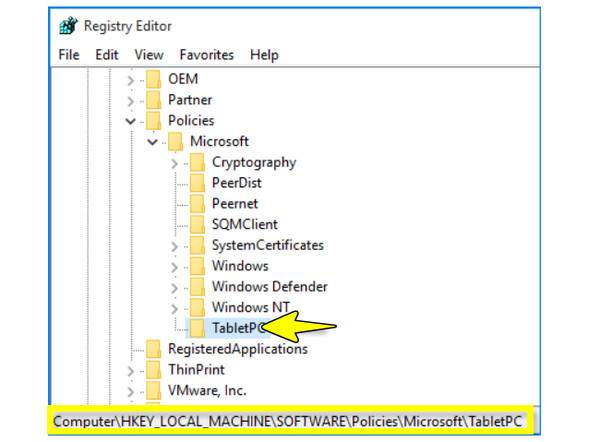
Task: Select the Windows key label
Action: [240, 266]
